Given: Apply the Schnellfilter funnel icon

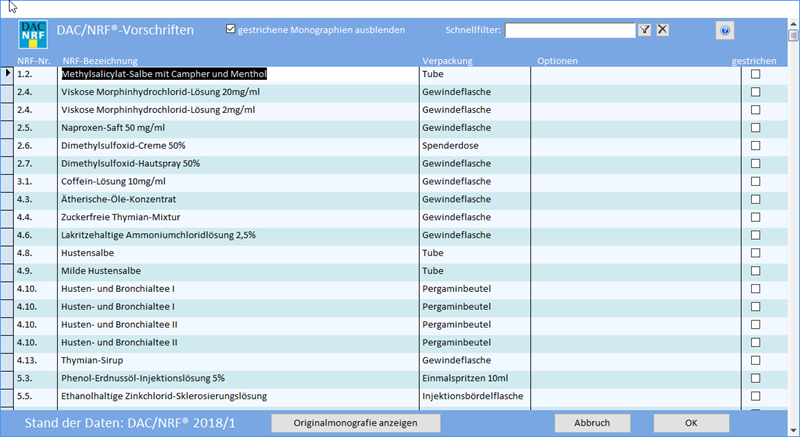Looking at the screenshot, I should (x=645, y=30).
